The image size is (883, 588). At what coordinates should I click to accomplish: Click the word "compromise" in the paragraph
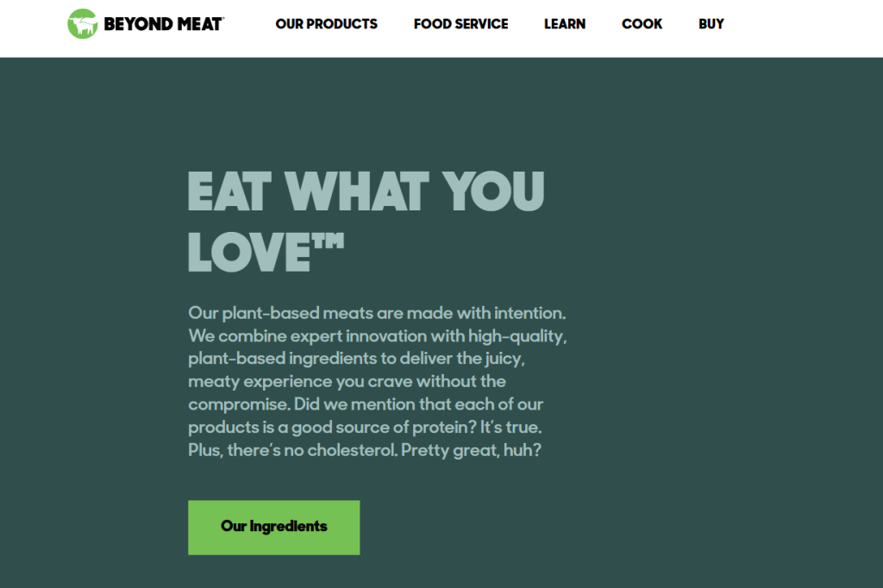(239, 404)
